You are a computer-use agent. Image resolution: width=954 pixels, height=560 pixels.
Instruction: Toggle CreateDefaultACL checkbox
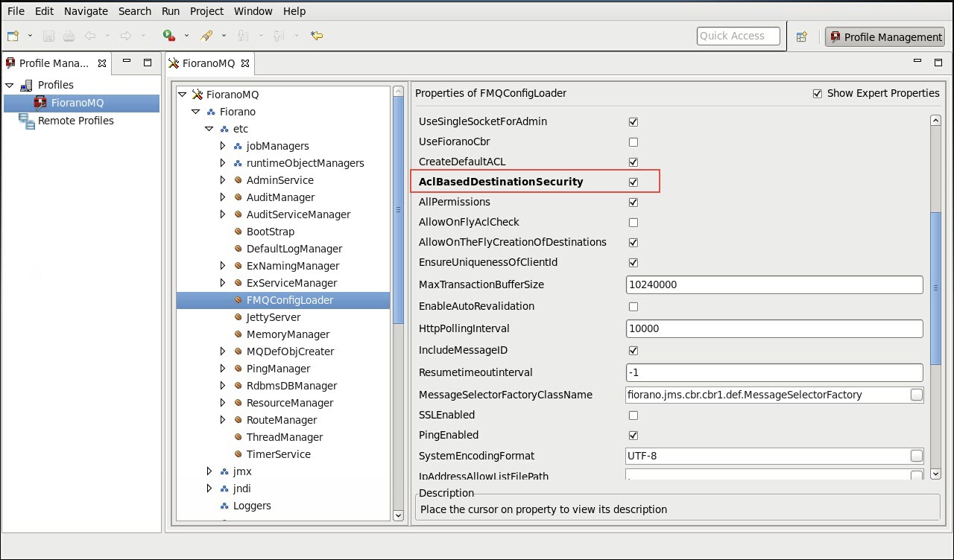(634, 162)
